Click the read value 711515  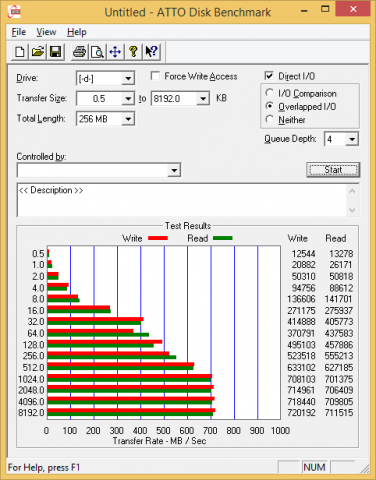(339, 413)
